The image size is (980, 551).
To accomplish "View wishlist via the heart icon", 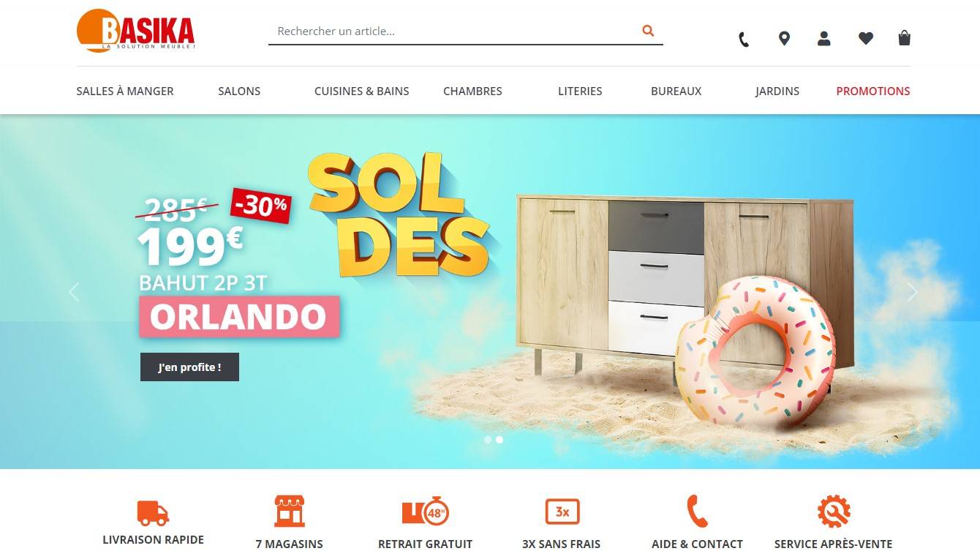I will click(866, 39).
